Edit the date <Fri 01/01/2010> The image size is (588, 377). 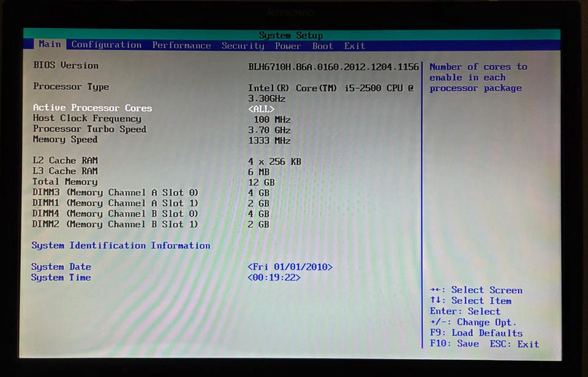click(290, 267)
